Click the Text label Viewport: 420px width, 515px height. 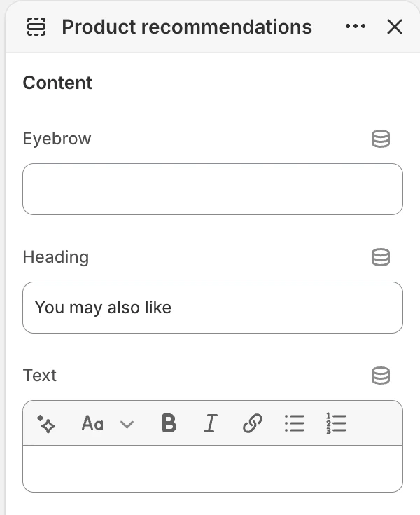pos(40,375)
